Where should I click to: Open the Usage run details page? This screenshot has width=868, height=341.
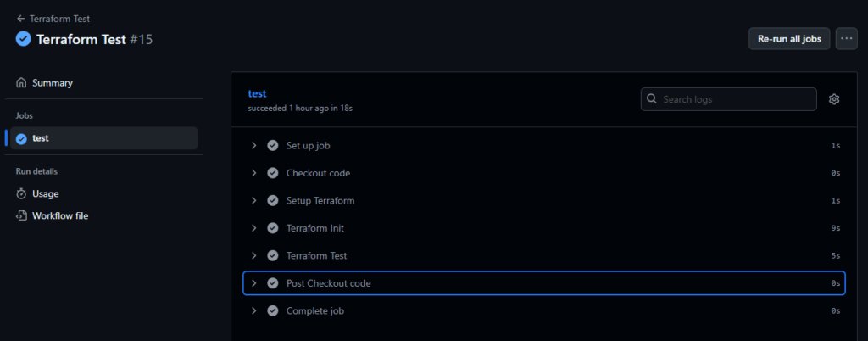46,193
